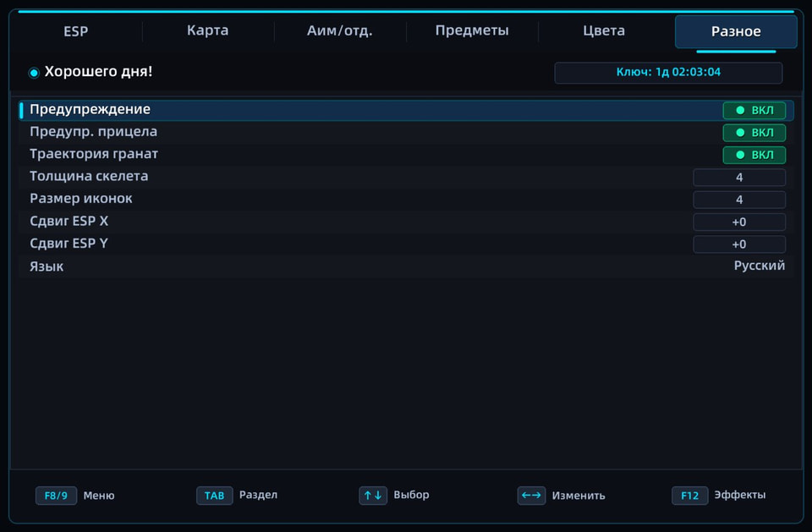
Task: Select the Цвета tab
Action: (x=604, y=30)
